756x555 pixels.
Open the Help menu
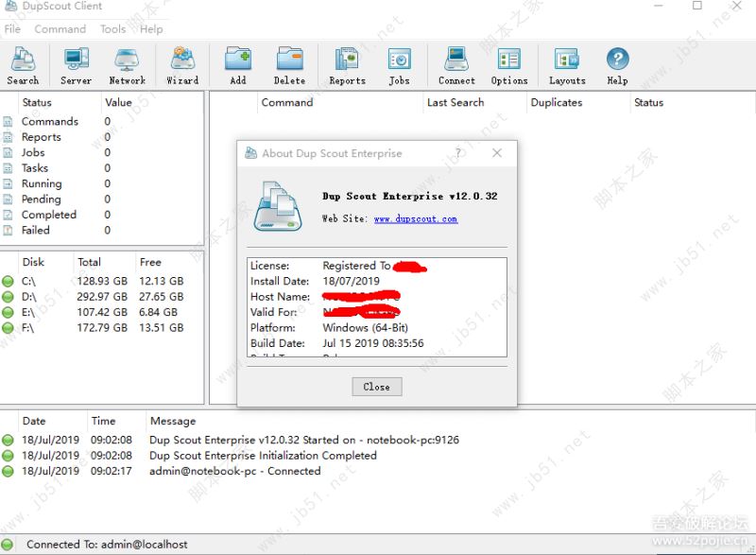pyautogui.click(x=151, y=29)
